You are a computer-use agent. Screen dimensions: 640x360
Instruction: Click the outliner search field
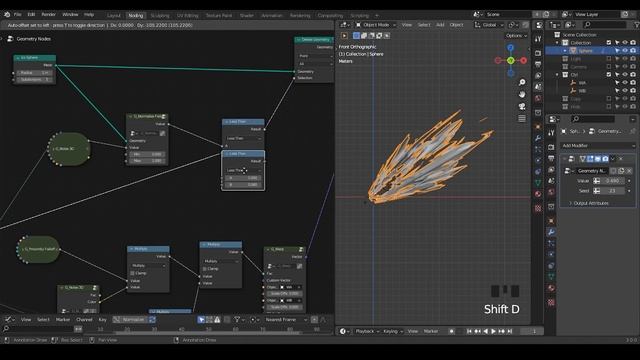604,25
